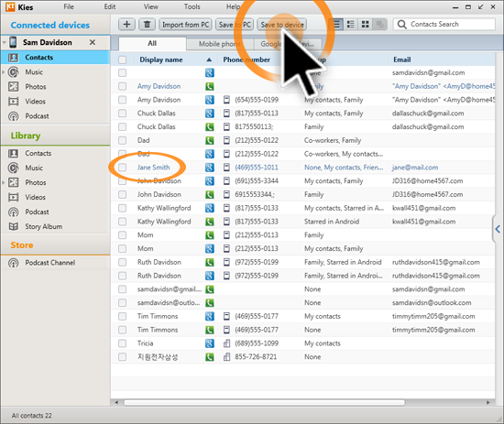Click Kathy Wallingford Starred in Android group cell
This screenshot has width=504, height=424.
(332, 222)
